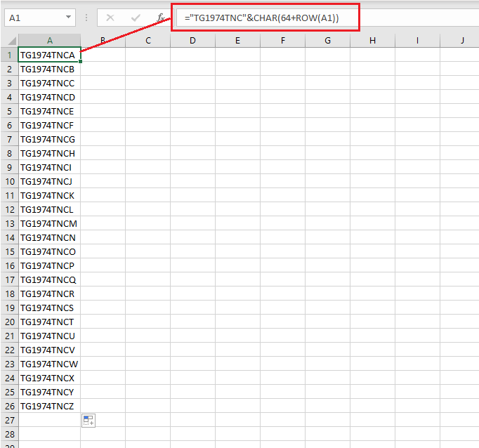Screen dimensions: 479x448
Task: Select column F header
Action: (282, 40)
